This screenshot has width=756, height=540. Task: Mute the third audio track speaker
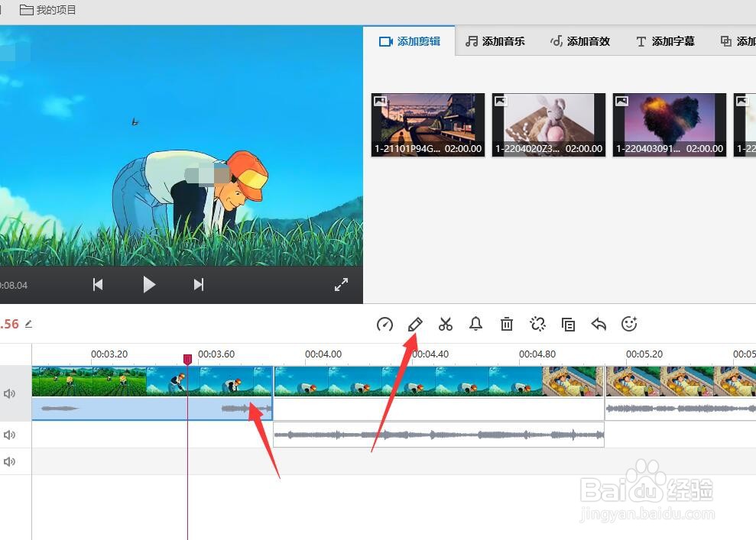(x=10, y=461)
